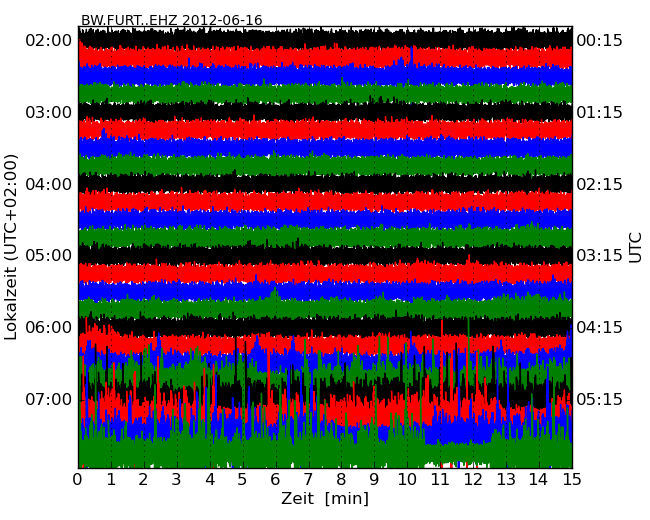
Task: Click x-axis tick label 3
Action: pos(177,479)
